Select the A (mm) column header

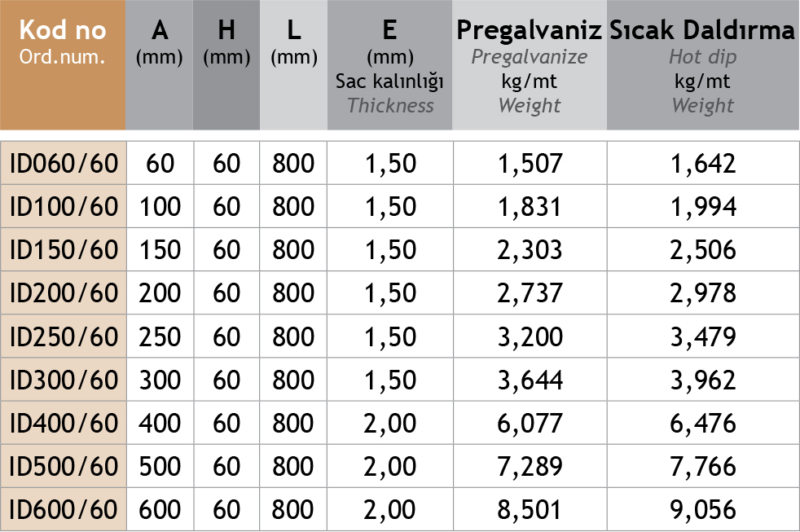point(159,42)
